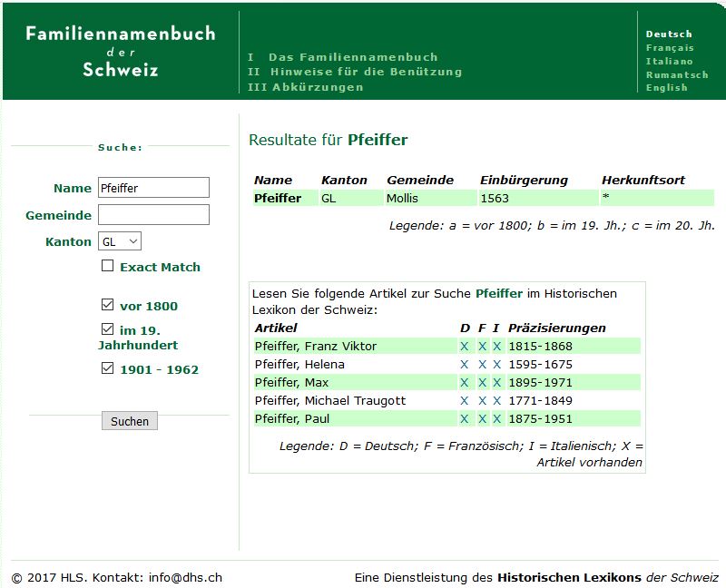Click the Einbürgerung column header
Screen dimensions: 726x588
pyautogui.click(x=524, y=180)
